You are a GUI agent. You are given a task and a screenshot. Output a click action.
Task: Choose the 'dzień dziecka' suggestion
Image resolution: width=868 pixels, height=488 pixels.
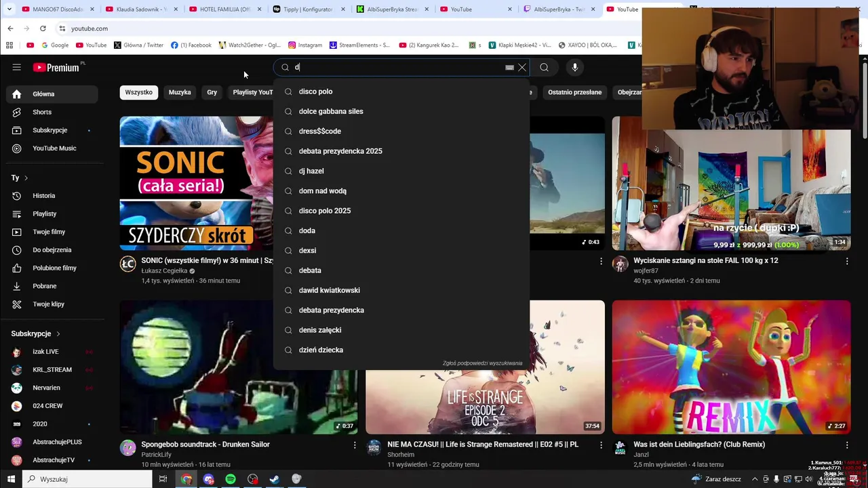click(401, 350)
